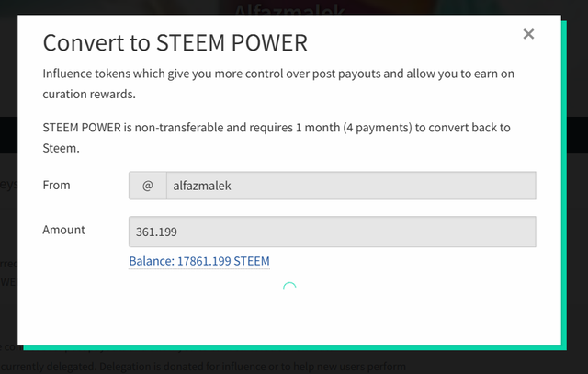The height and width of the screenshot is (374, 588).
Task: Click the dark overlay left of the dialog
Action: coord(8,184)
